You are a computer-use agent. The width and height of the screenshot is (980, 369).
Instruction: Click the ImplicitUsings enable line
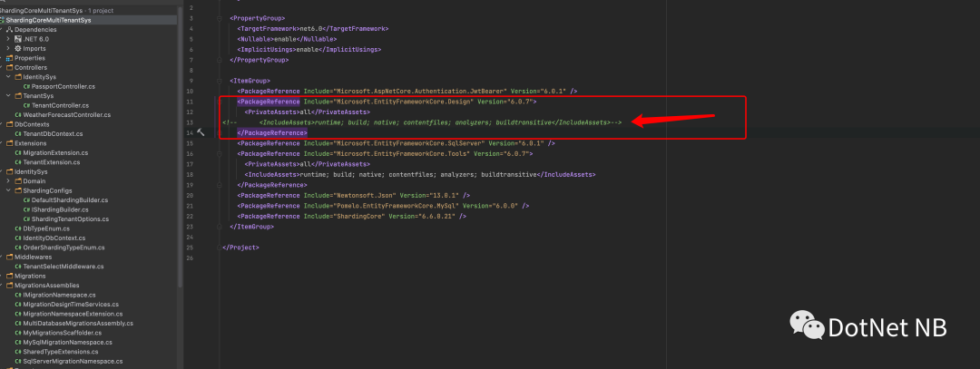pyautogui.click(x=309, y=49)
